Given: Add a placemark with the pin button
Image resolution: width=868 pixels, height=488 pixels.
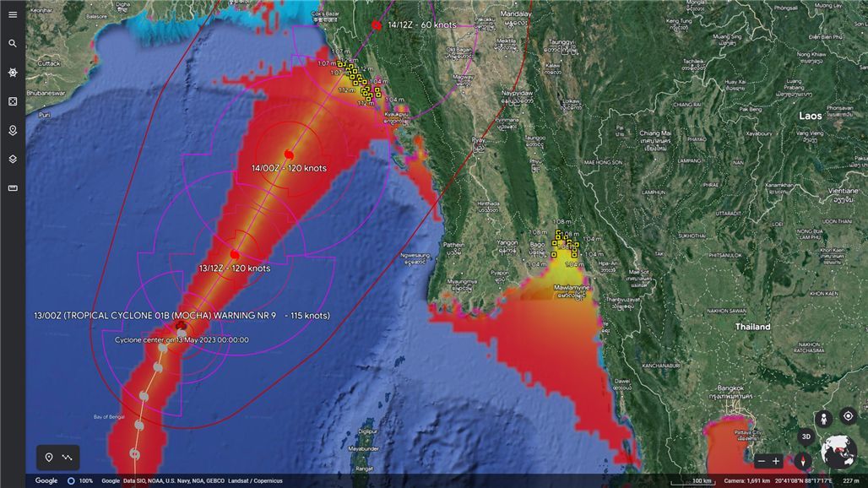Looking at the screenshot, I should pos(49,458).
